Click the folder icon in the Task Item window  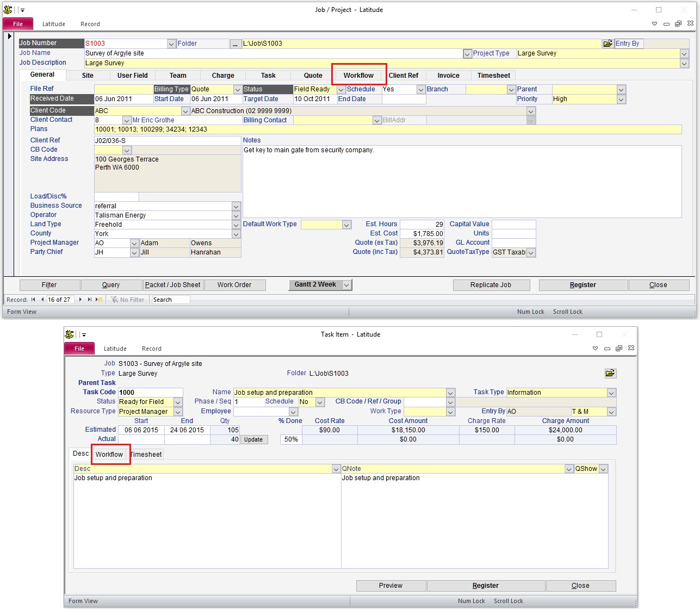coord(610,374)
